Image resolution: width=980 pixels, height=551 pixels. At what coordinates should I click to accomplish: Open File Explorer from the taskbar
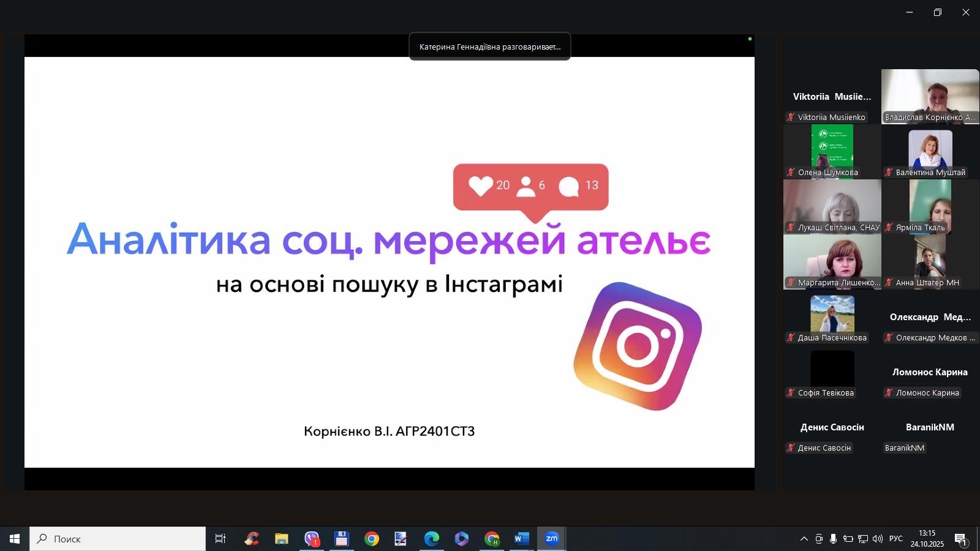tap(281, 539)
